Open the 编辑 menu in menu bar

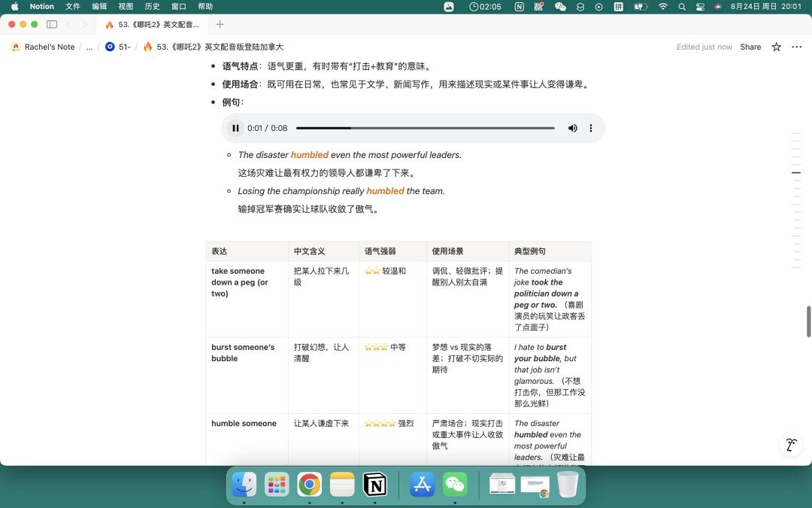pyautogui.click(x=99, y=6)
